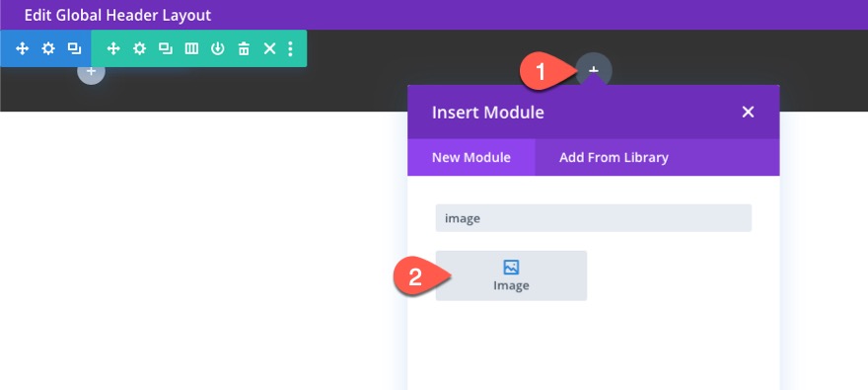Click the green row move icon
This screenshot has width=868, height=390.
pos(113,48)
